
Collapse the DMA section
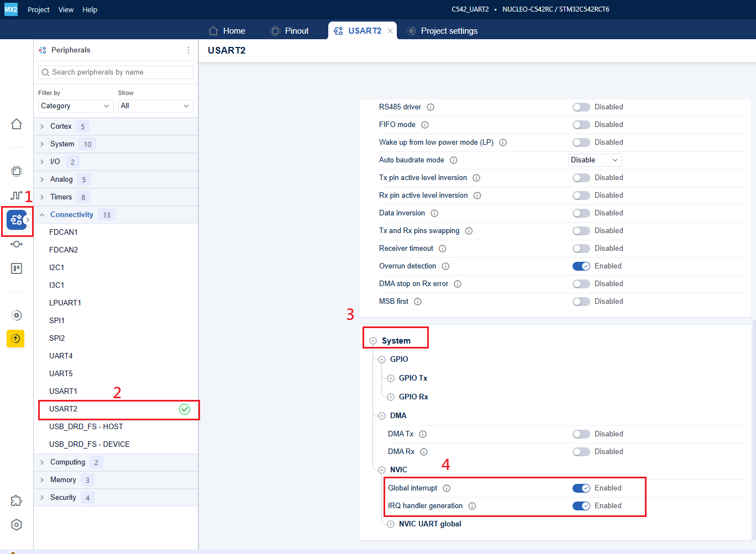[x=382, y=416]
